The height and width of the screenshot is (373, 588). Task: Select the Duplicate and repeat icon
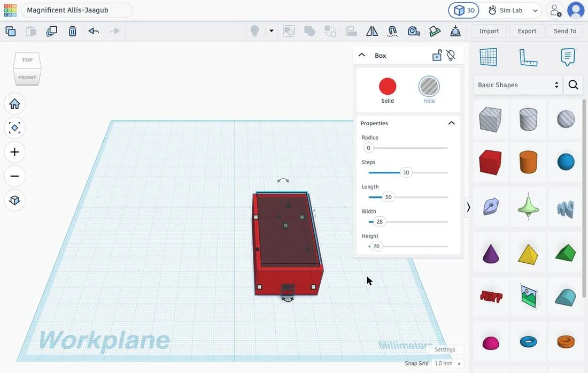tap(51, 31)
